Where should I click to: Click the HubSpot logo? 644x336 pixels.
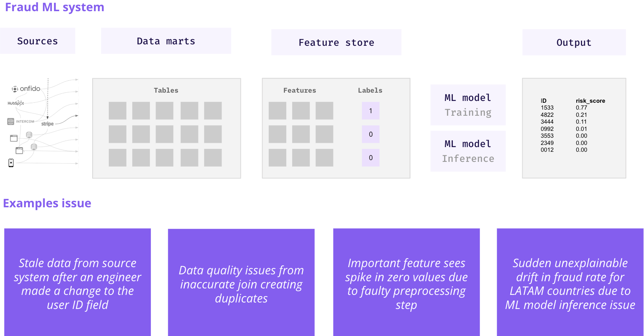pos(16,103)
